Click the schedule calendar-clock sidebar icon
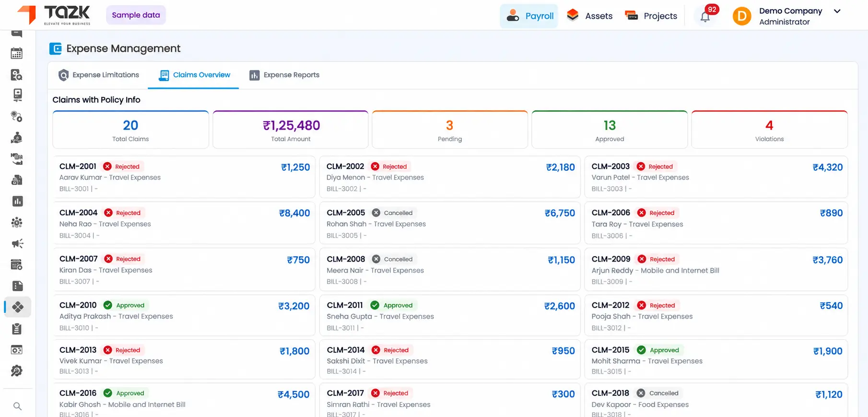Viewport: 868px width, 417px height. pos(17,265)
